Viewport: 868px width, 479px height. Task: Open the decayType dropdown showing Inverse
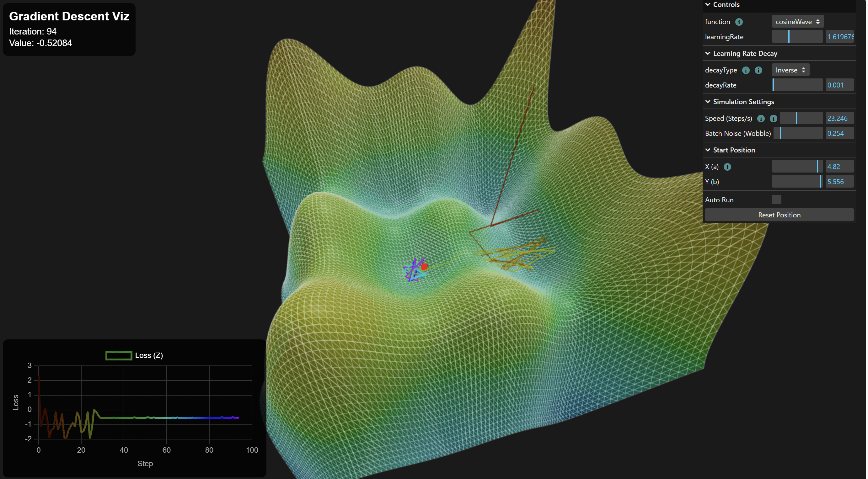click(x=790, y=70)
